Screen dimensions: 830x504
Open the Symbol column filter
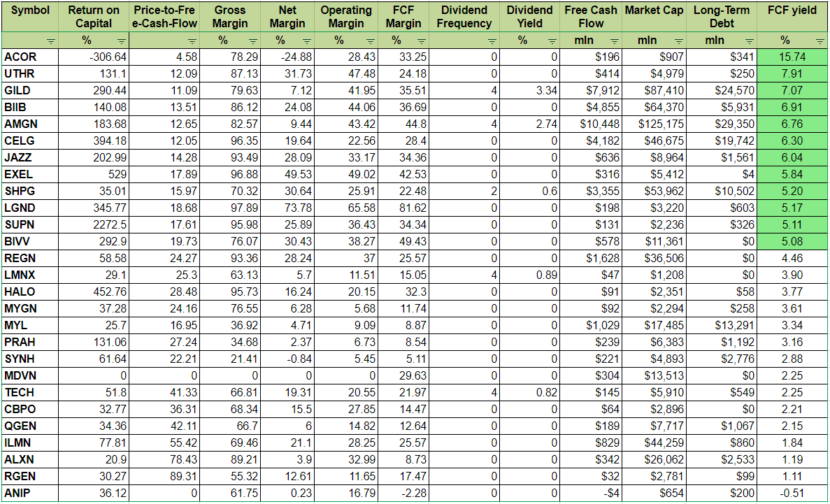point(51,41)
